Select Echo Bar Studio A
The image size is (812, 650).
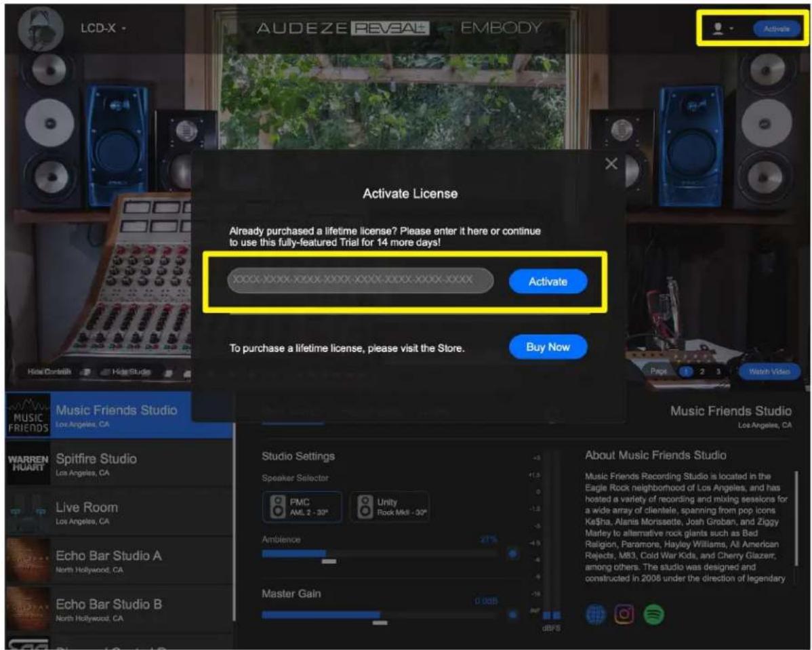pyautogui.click(x=119, y=561)
